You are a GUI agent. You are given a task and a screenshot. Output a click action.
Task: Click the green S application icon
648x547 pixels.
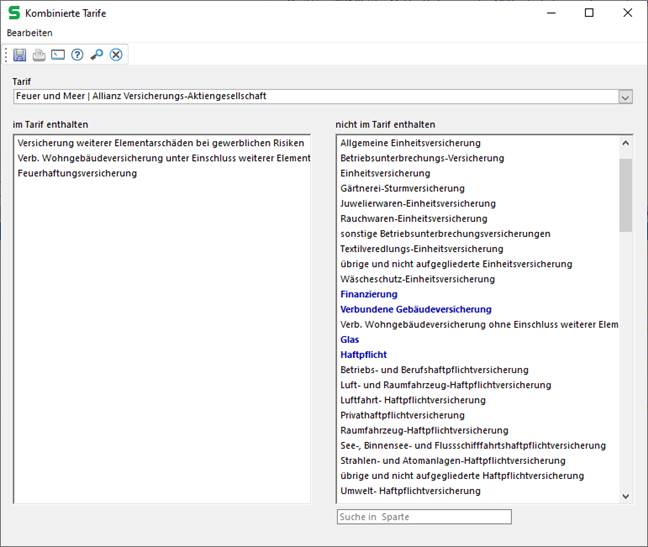click(x=13, y=13)
